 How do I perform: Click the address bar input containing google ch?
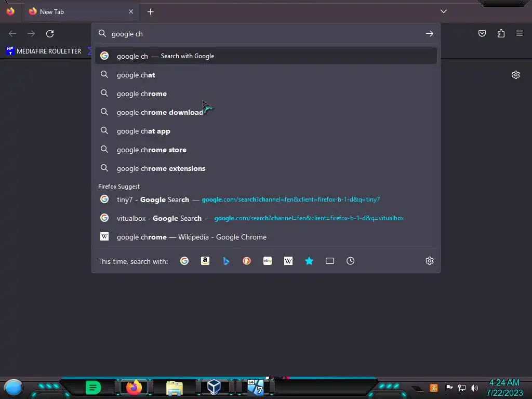pyautogui.click(x=265, y=34)
